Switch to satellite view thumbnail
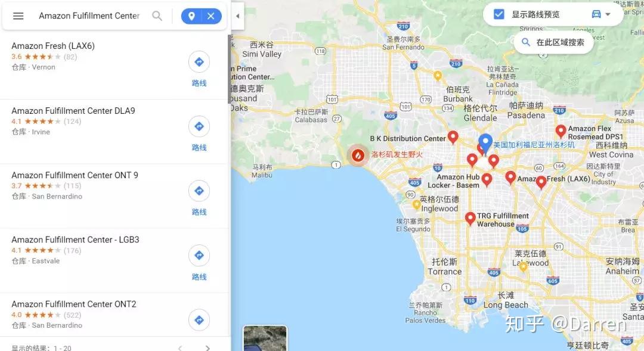Image resolution: width=644 pixels, height=351 pixels. click(x=265, y=338)
